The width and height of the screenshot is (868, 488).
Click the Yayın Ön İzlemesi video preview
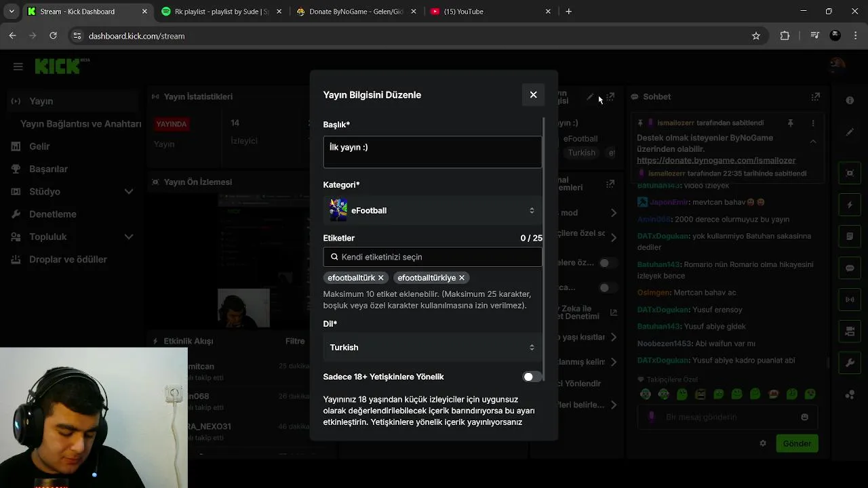(244, 261)
